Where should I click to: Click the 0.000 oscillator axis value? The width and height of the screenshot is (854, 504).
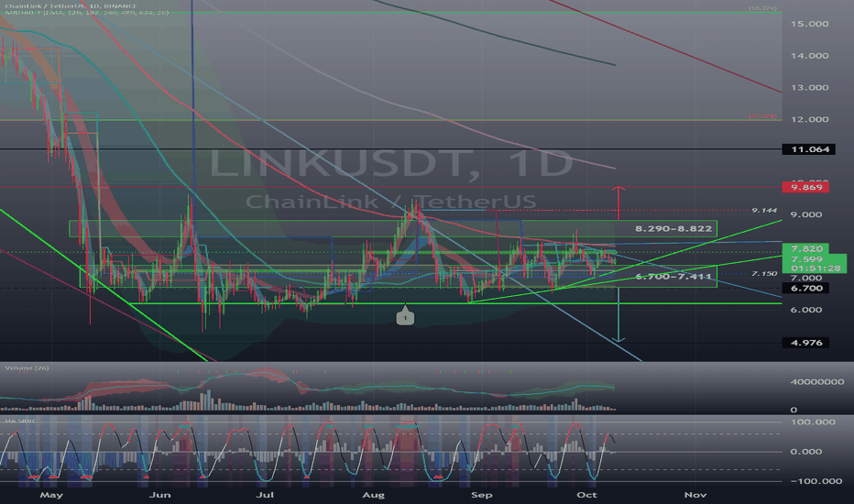[806, 452]
